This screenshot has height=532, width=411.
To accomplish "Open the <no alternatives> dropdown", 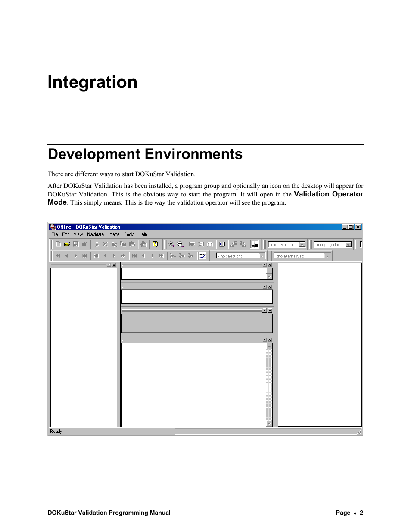I will (x=327, y=256).
